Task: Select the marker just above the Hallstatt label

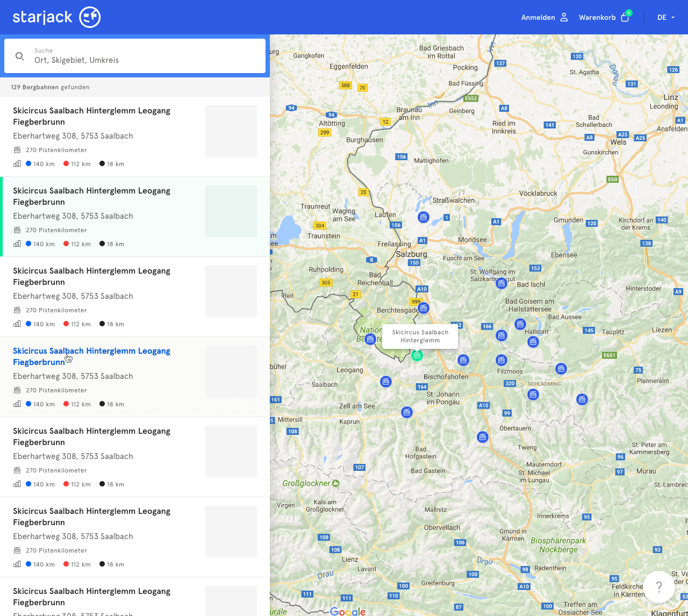Action: [x=520, y=324]
